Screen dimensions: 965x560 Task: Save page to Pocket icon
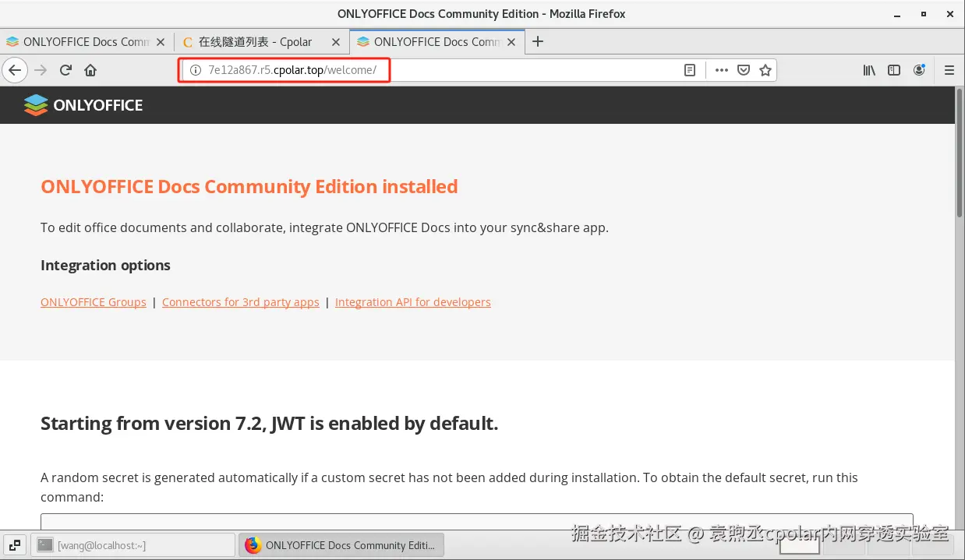tap(744, 70)
